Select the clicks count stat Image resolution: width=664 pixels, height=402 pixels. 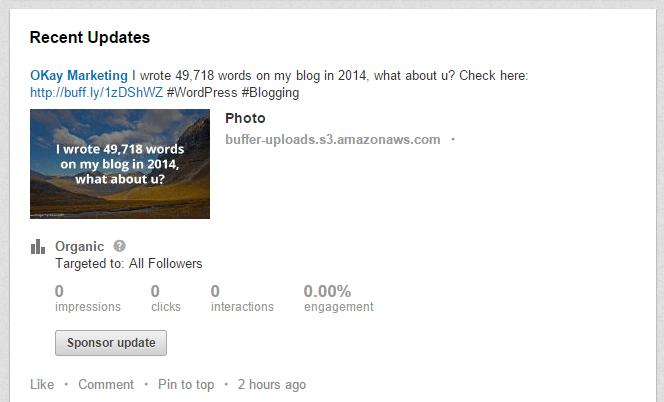(166, 298)
